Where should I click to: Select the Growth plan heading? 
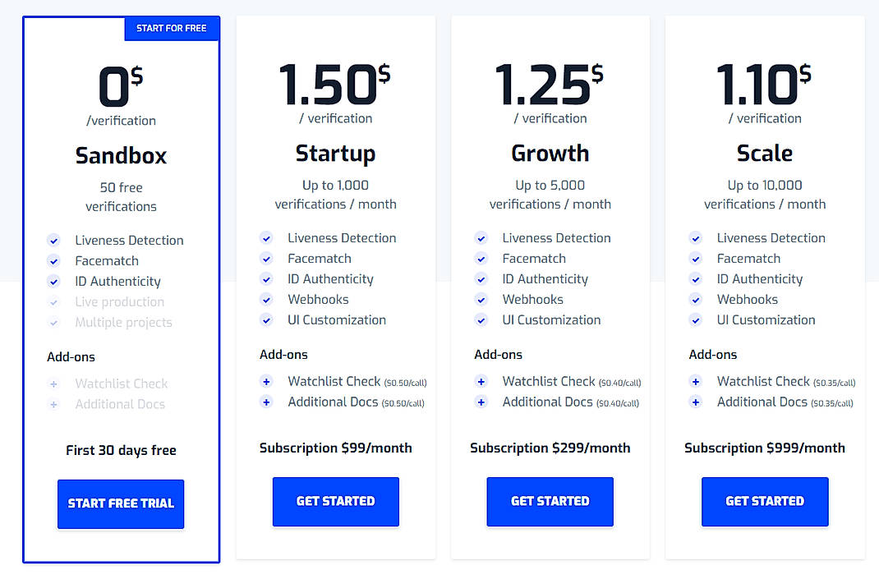click(550, 153)
